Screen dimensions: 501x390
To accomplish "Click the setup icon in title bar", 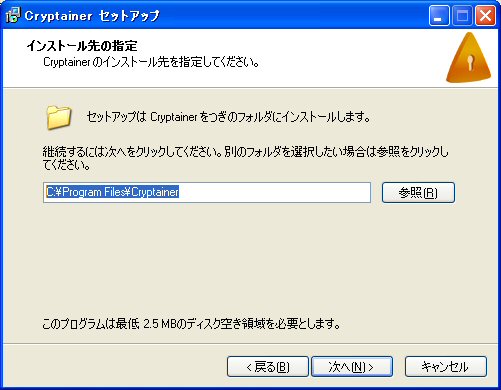I will tap(13, 15).
